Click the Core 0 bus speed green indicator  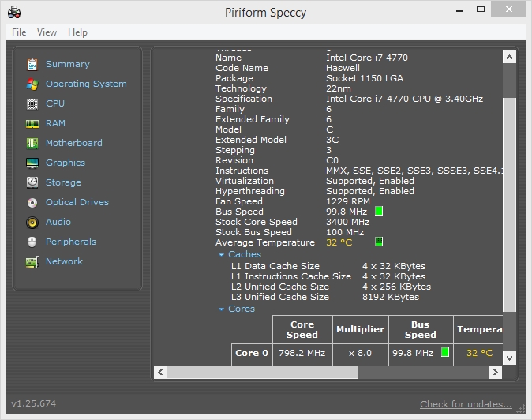pyautogui.click(x=445, y=352)
